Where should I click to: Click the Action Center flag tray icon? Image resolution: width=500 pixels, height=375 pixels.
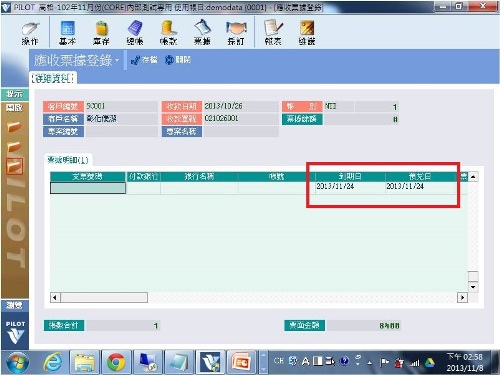pyautogui.click(x=384, y=362)
